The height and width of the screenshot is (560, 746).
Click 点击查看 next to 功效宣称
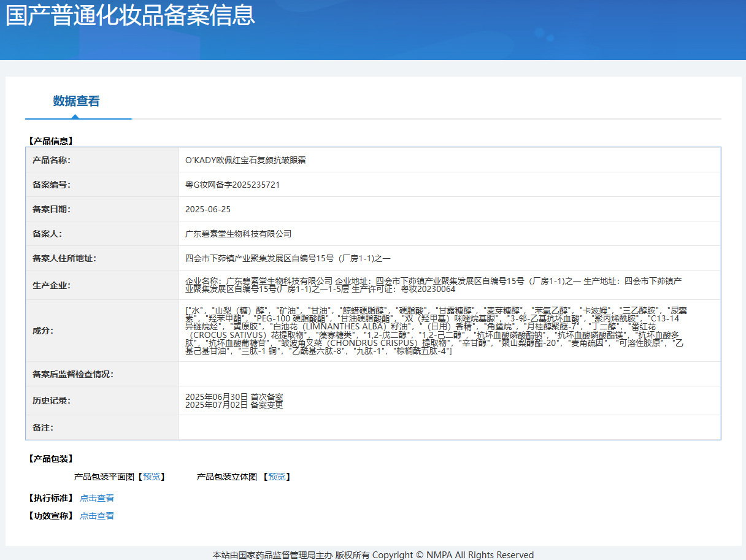(97, 516)
